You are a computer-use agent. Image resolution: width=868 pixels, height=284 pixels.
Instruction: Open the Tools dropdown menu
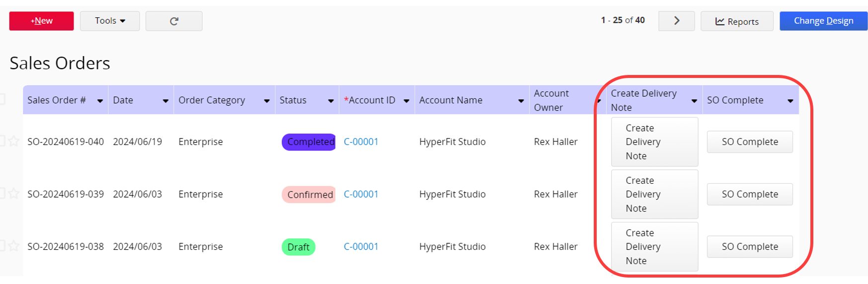[110, 21]
